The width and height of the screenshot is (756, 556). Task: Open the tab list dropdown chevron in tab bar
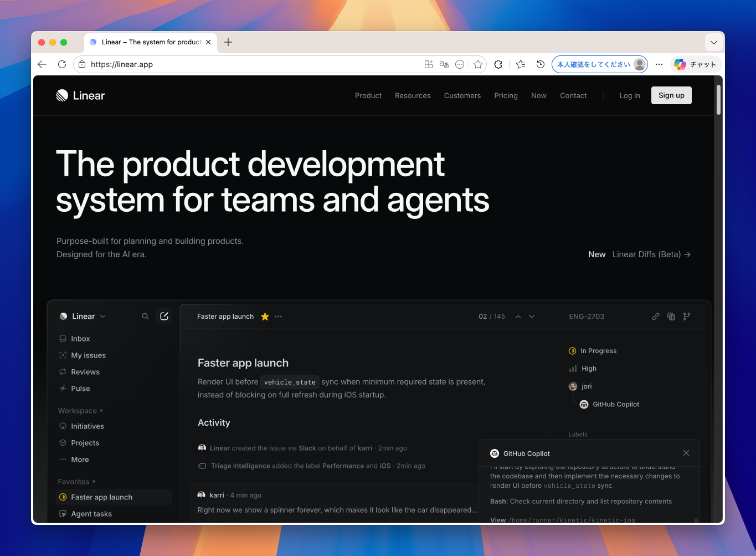pyautogui.click(x=714, y=42)
